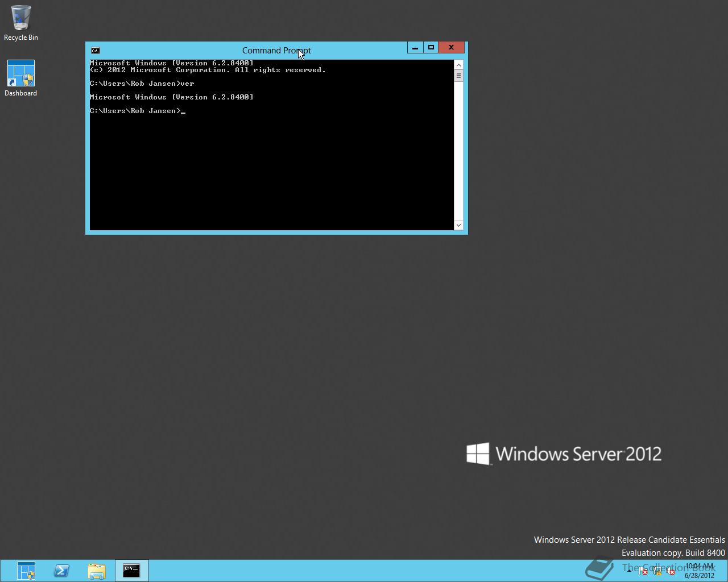
Task: Click the muted speaker volume icon
Action: 670,571
